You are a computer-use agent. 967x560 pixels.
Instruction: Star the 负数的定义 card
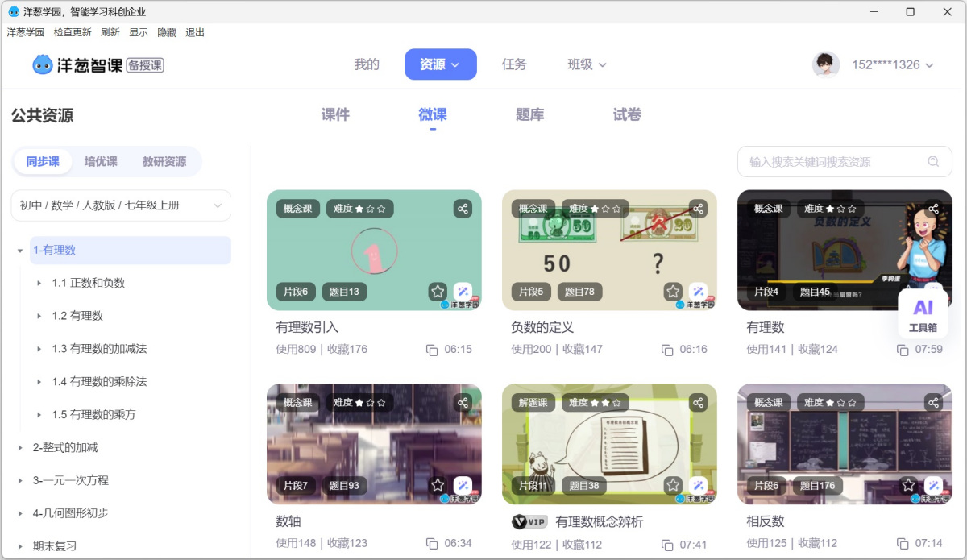(x=673, y=292)
